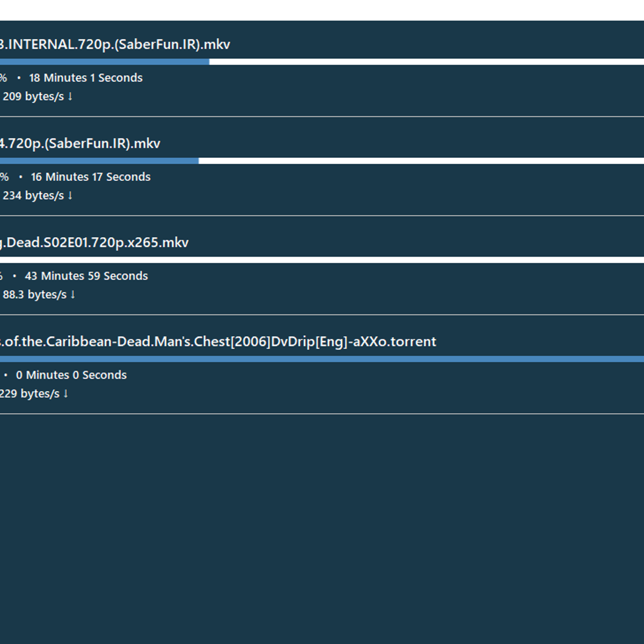Screen dimensions: 644x644
Task: Click the download arrow next to 209 bytes/s
Action: point(70,97)
